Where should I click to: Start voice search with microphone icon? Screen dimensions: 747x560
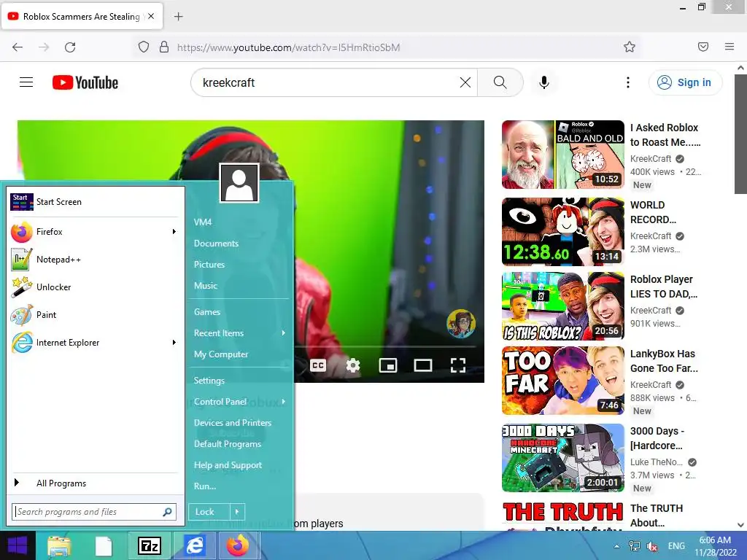[x=543, y=82]
